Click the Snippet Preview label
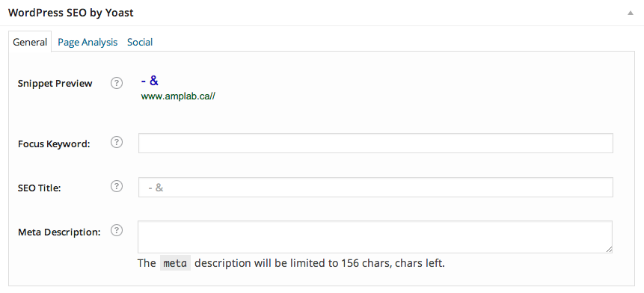Screen dimensions: 644x293 [x=55, y=83]
